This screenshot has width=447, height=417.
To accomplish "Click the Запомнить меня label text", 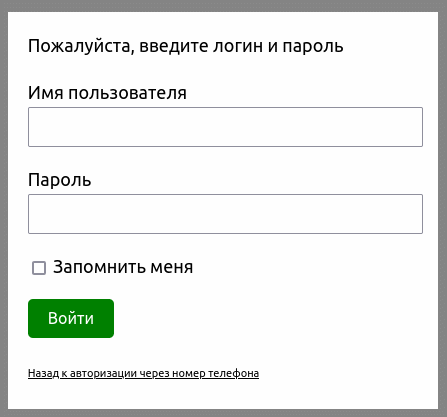I will tap(123, 267).
